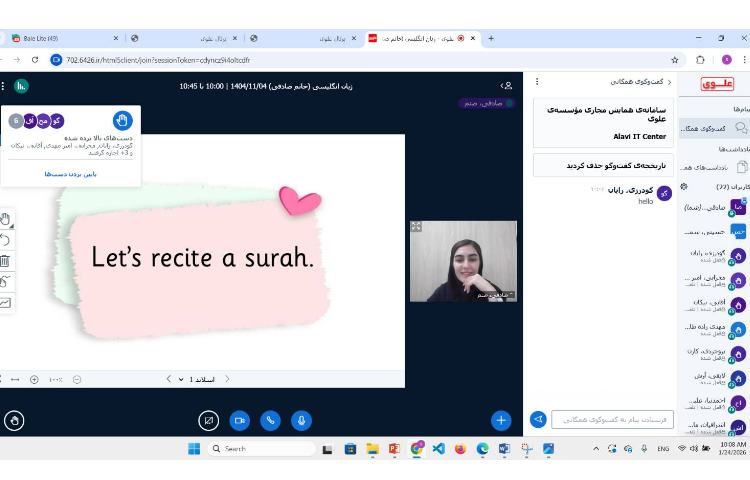This screenshot has height=480, width=750.
Task: Click the taskbar Search box
Action: (262, 449)
